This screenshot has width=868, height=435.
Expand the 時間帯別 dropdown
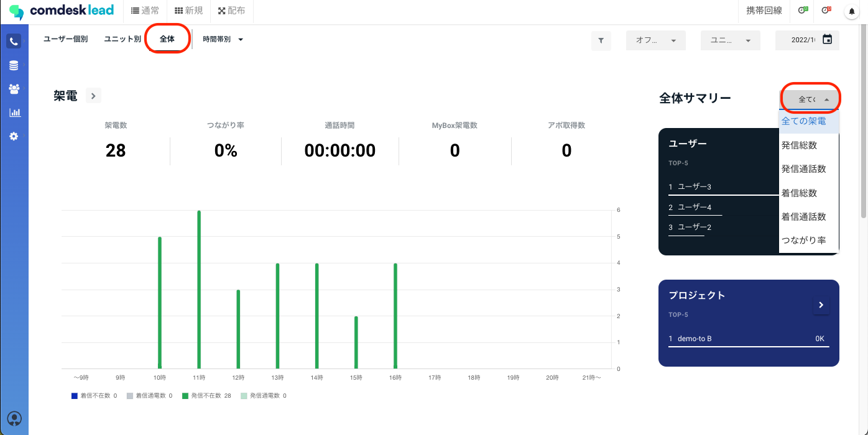tap(223, 39)
